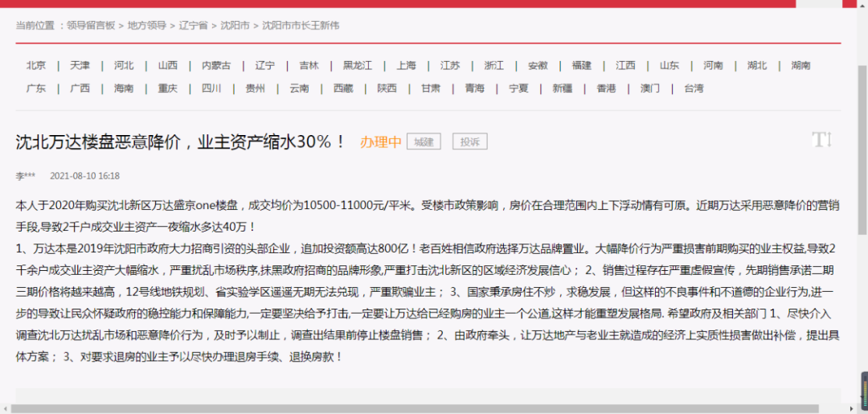
Task: Choose 黑龙江 from province list
Action: (x=358, y=65)
